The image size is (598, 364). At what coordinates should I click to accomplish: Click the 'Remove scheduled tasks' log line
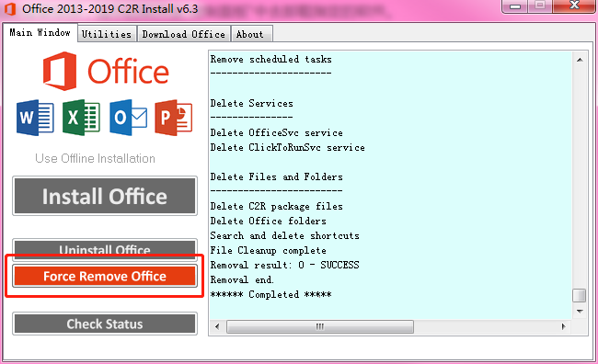click(x=270, y=59)
